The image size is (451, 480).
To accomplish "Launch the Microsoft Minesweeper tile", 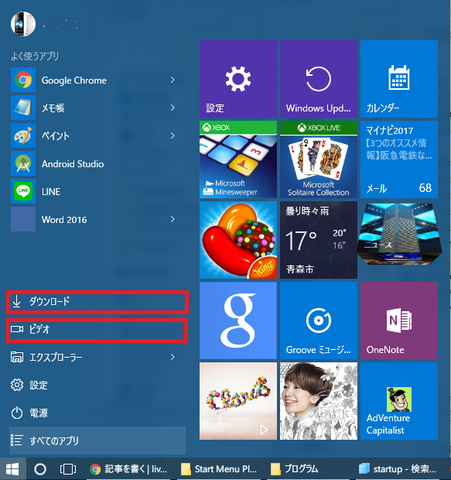I will [238, 159].
